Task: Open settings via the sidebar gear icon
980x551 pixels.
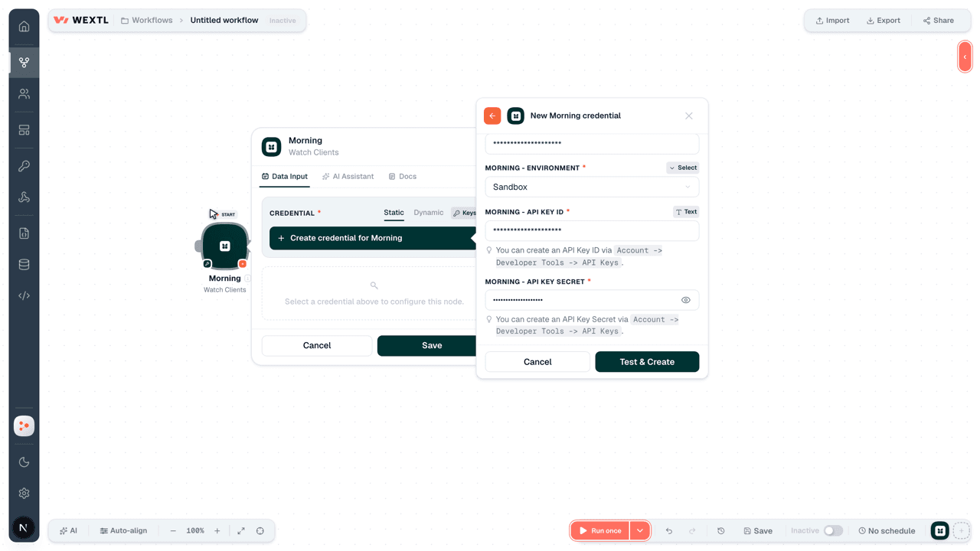Action: [24, 494]
